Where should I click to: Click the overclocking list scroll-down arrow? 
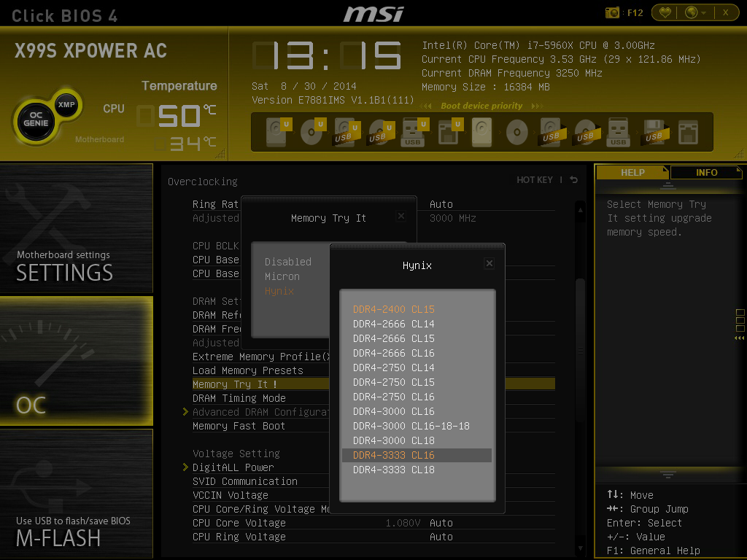pyautogui.click(x=580, y=548)
